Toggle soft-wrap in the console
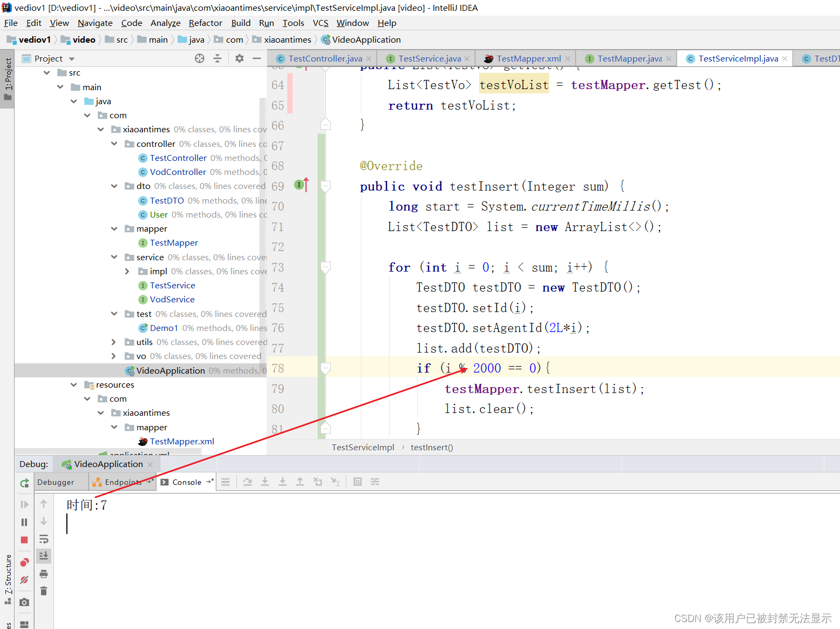The width and height of the screenshot is (840, 629). click(x=44, y=539)
